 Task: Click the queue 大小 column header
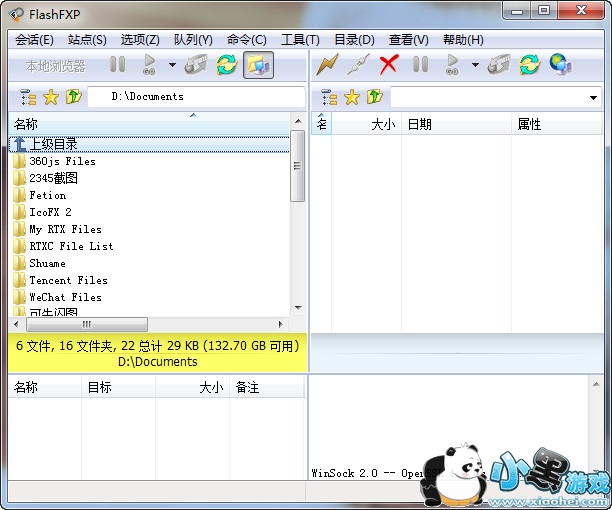(192, 387)
